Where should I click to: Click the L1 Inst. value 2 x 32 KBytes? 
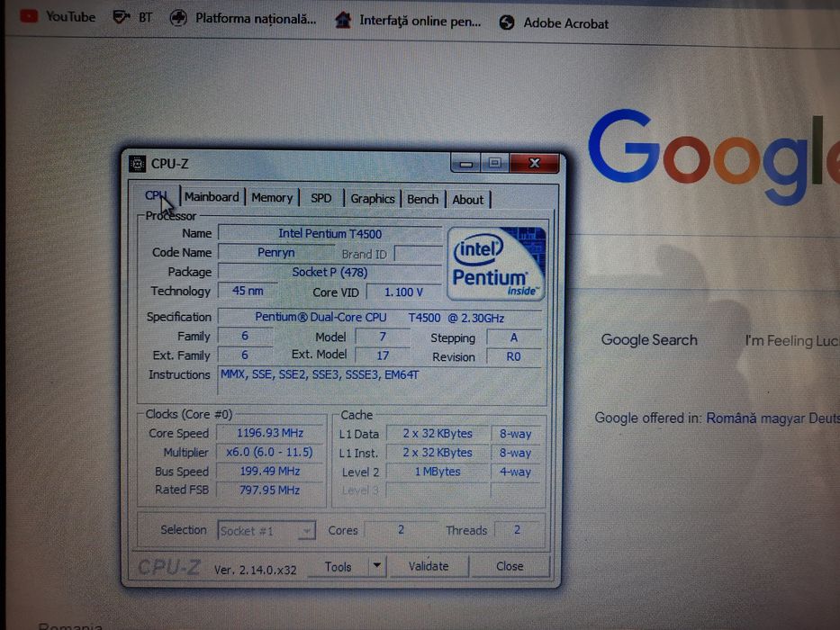[x=438, y=453]
